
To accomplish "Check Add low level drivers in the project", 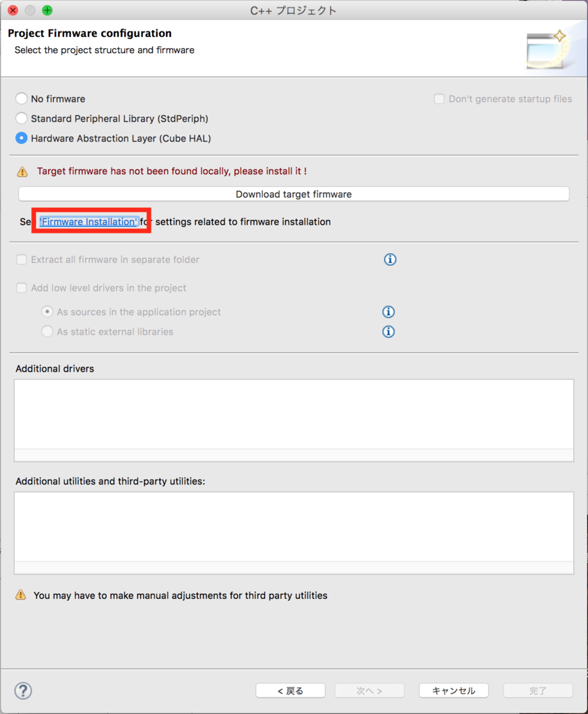I will click(x=22, y=288).
